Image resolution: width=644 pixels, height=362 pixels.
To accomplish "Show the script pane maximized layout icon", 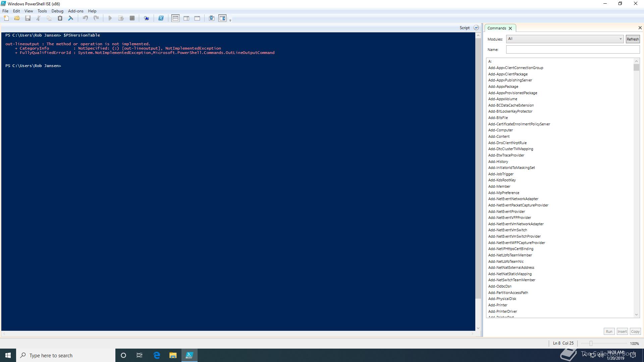I will pyautogui.click(x=197, y=18).
